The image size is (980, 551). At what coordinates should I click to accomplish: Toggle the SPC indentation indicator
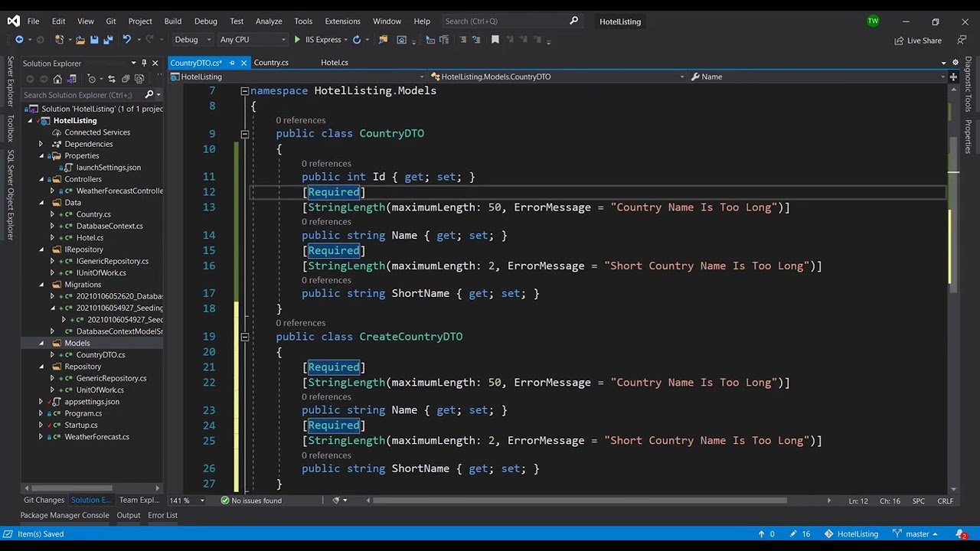[919, 500]
